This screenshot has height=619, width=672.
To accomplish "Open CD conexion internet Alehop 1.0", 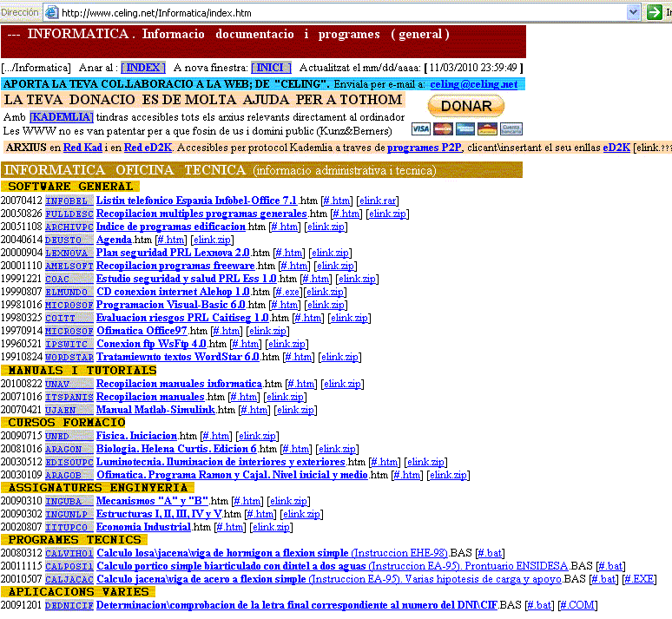I will 173,292.
